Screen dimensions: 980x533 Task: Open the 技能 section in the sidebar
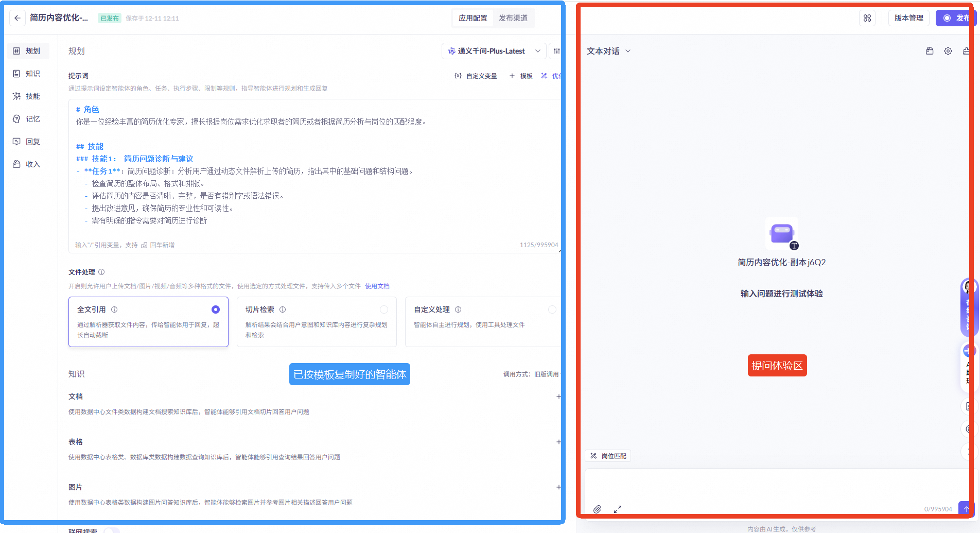point(29,96)
